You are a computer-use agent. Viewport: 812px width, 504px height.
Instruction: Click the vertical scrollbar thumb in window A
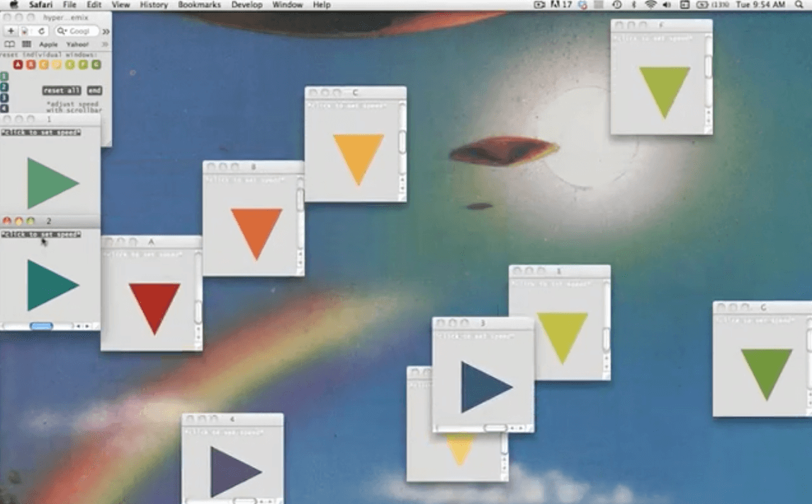198,312
